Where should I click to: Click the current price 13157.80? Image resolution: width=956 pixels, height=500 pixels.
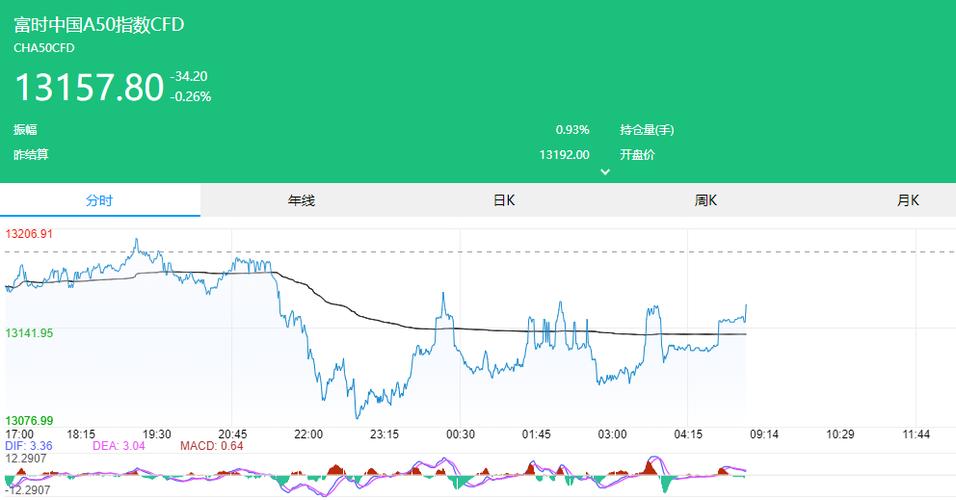tap(89, 87)
